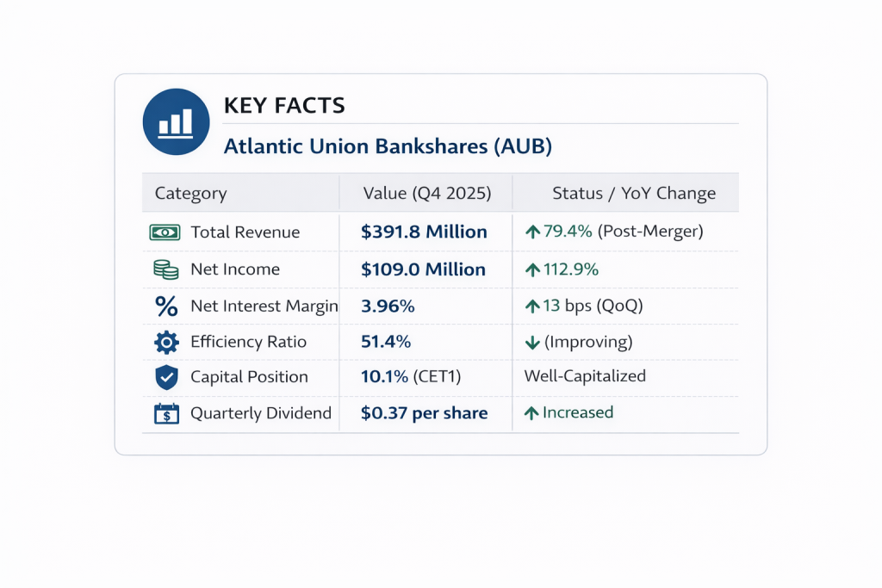The height and width of the screenshot is (588, 882).
Task: Click the Efficiency Ratio gear icon
Action: [x=165, y=342]
